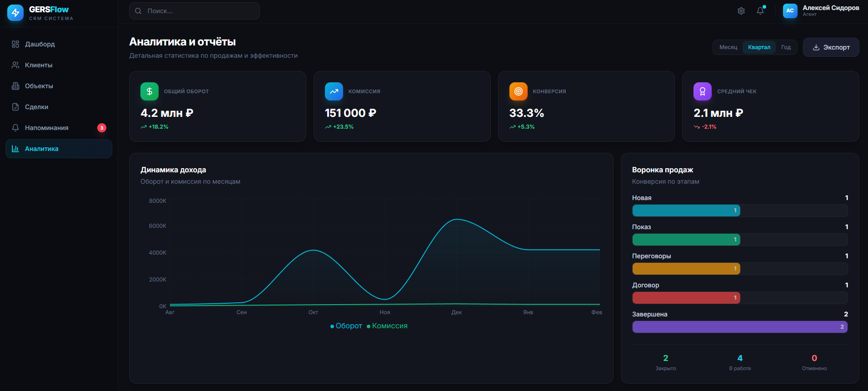
Task: Click the GERSFlow lightning logo
Action: pos(15,13)
